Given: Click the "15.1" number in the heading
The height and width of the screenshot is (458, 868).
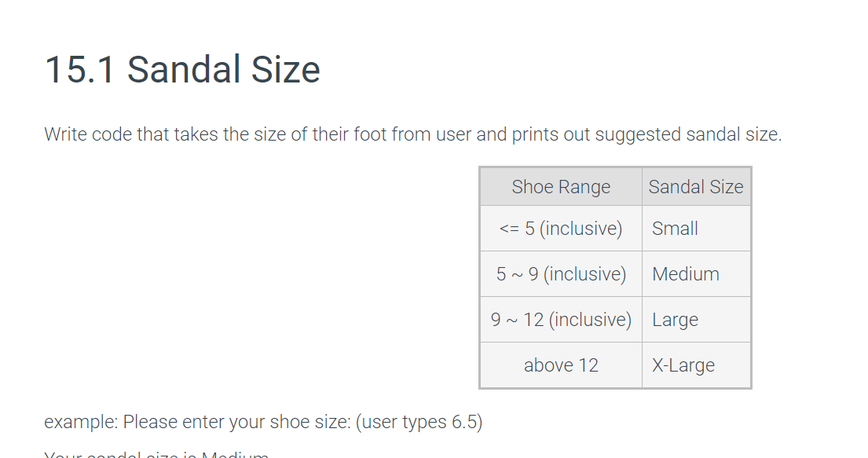Looking at the screenshot, I should point(79,69).
